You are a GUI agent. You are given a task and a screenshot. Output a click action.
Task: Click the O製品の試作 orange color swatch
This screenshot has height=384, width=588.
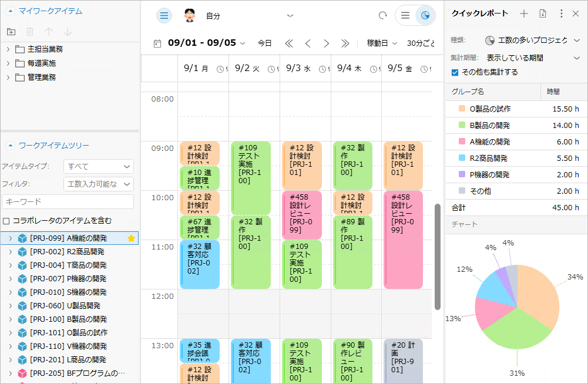click(462, 109)
